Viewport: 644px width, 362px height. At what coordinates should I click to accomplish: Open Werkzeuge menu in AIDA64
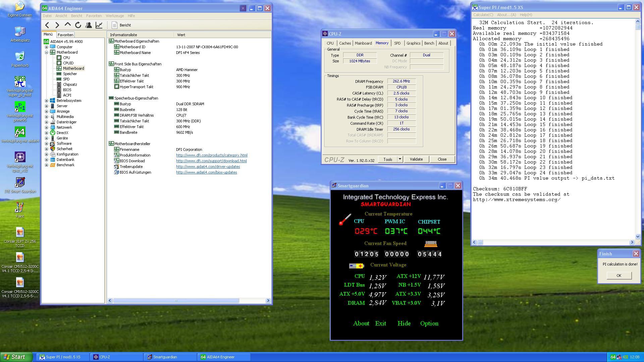pyautogui.click(x=115, y=16)
